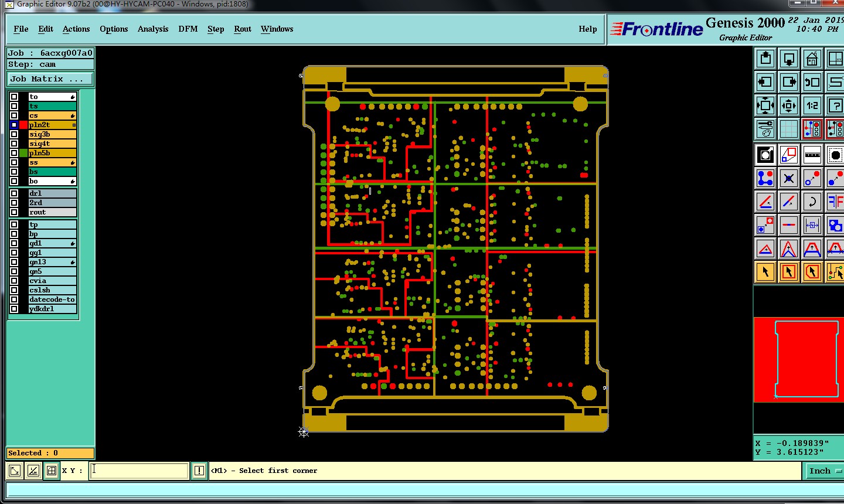Toggle the checkbox for layer 'to'
The width and height of the screenshot is (844, 504).
(x=14, y=97)
